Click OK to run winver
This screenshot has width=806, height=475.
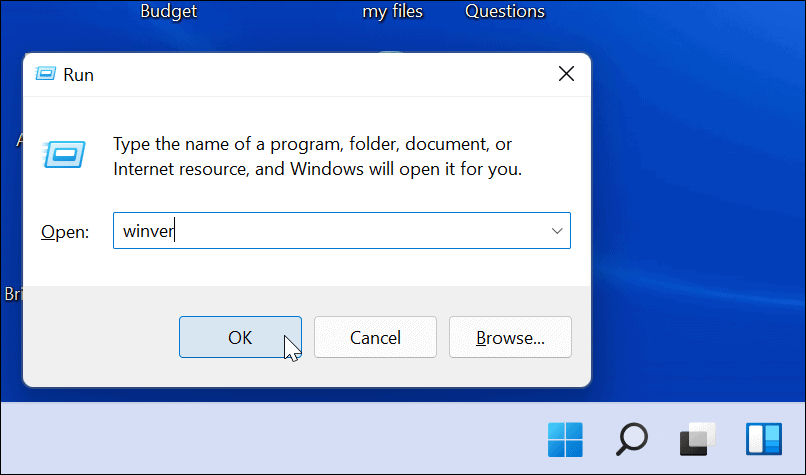tap(240, 337)
